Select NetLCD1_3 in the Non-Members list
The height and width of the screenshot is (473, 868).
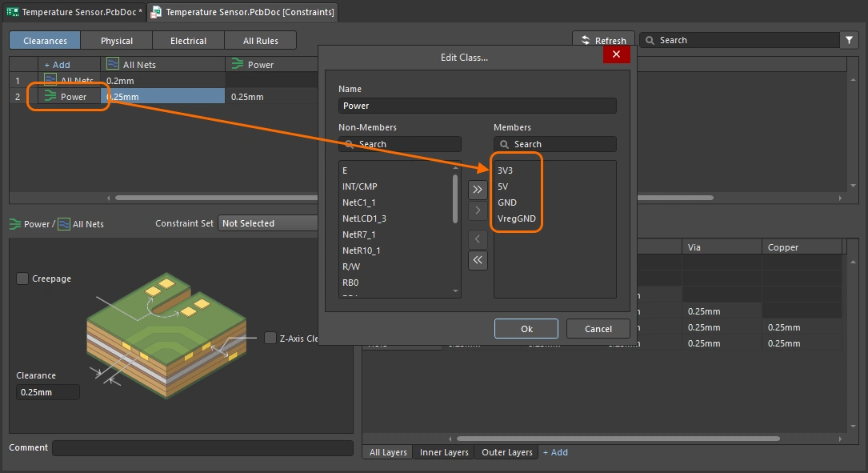pos(364,218)
